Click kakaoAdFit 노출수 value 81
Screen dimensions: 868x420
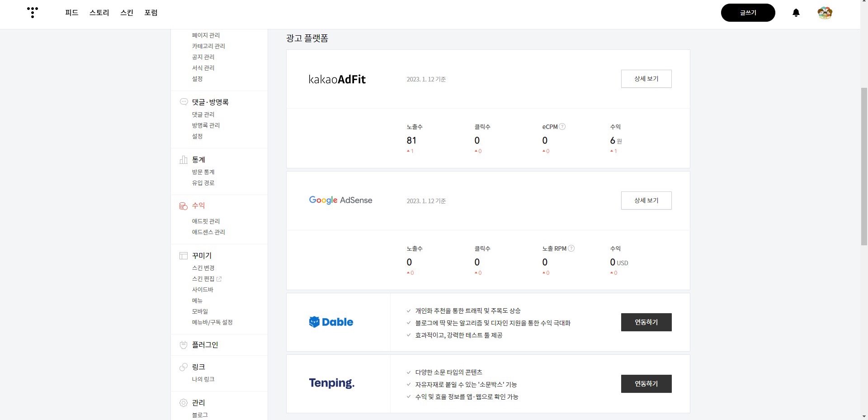pos(411,141)
